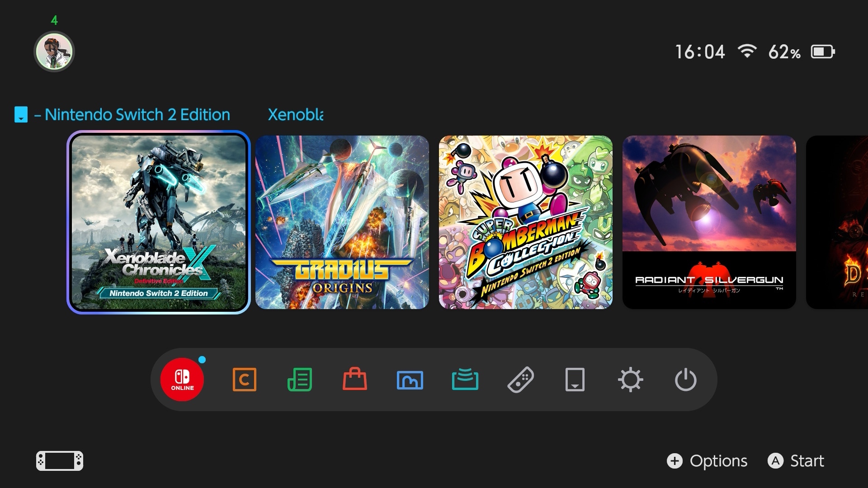This screenshot has width=868, height=488.
Task: Open the GameChat icon
Action: pyautogui.click(x=244, y=380)
